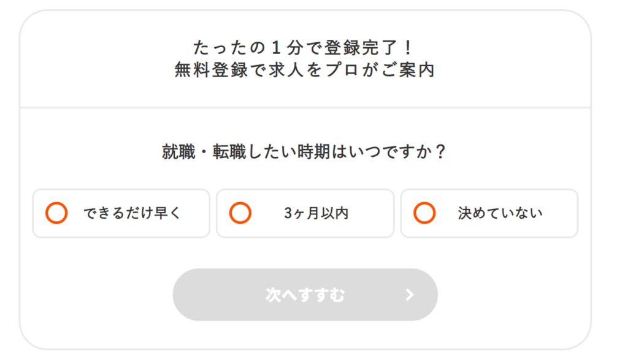
Task: Click the できるだけ早く label text
Action: [x=132, y=213]
